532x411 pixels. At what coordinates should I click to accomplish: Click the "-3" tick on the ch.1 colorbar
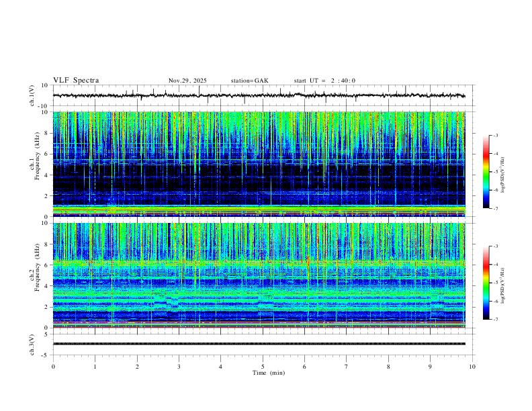[496, 135]
